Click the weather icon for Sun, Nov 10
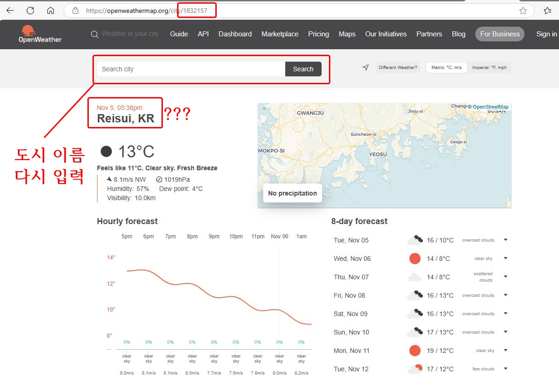The height and width of the screenshot is (392, 559). coord(415,332)
